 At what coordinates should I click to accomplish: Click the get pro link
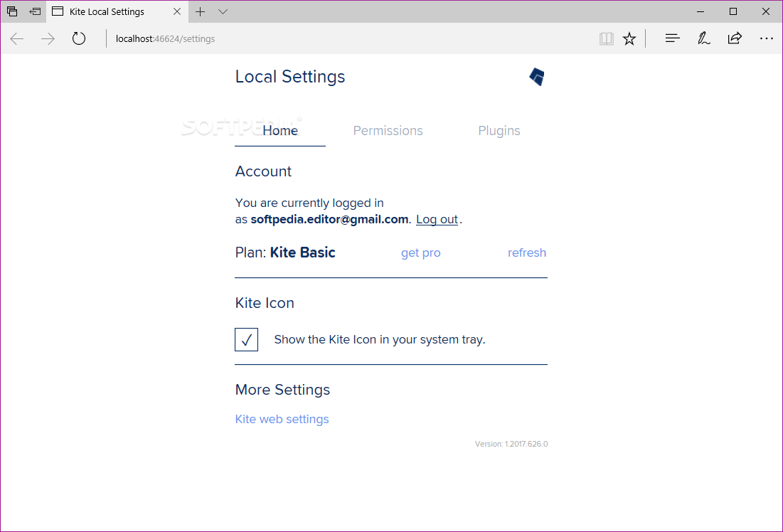point(420,252)
